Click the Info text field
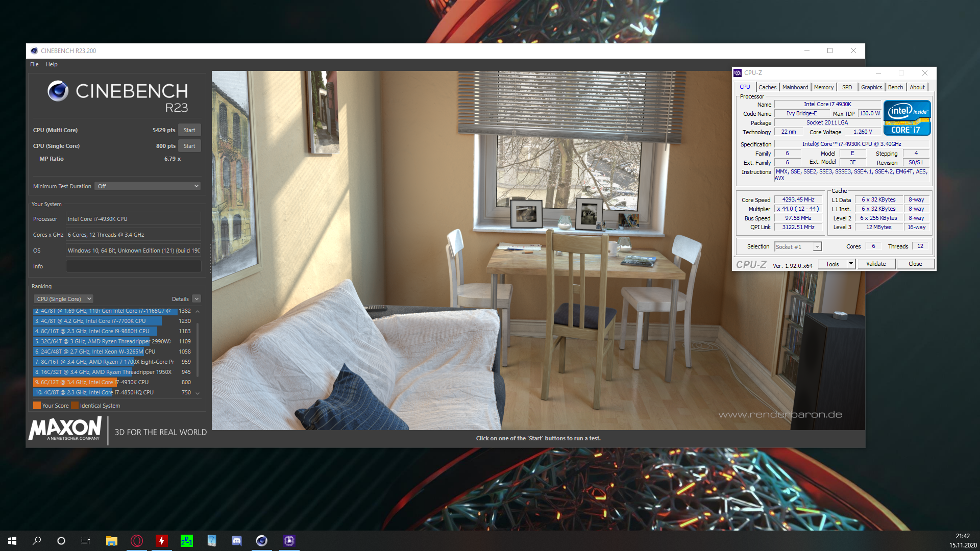Viewport: 980px width, 551px height. 133,266
